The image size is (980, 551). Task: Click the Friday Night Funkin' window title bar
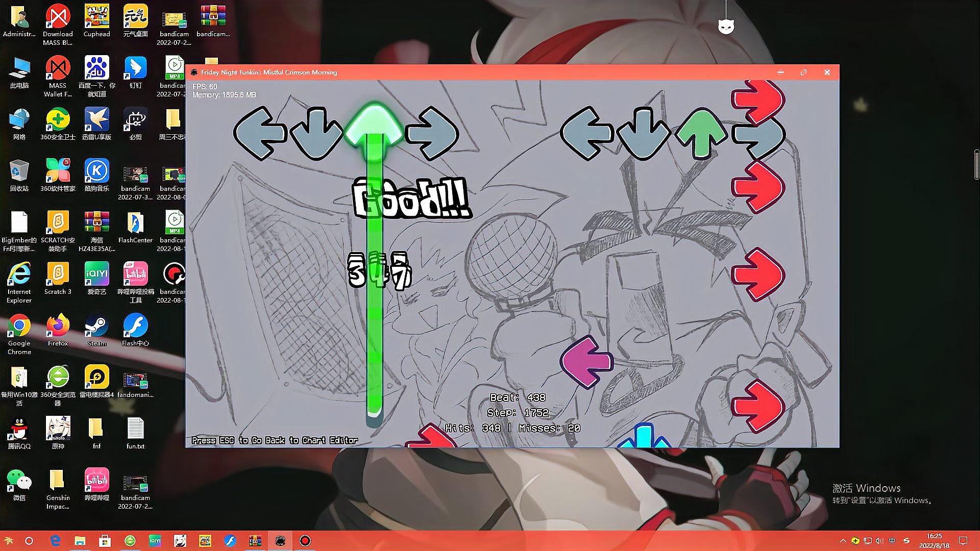coord(459,72)
